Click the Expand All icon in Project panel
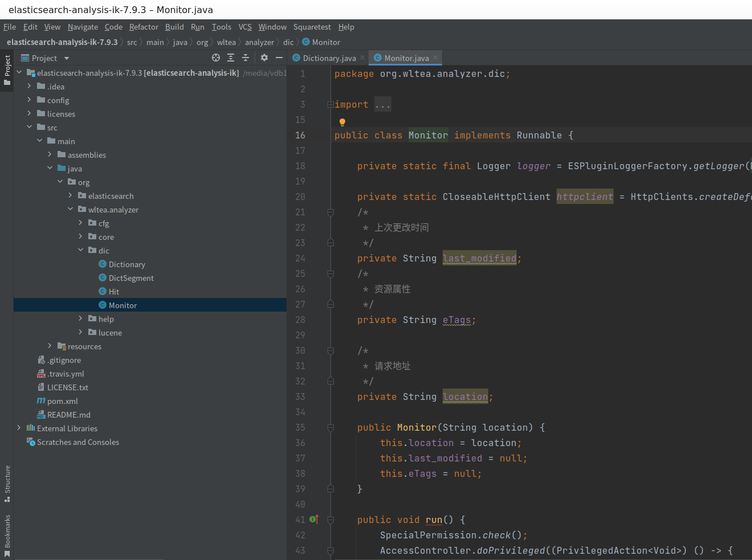Viewport: 752px width, 560px height. point(231,58)
